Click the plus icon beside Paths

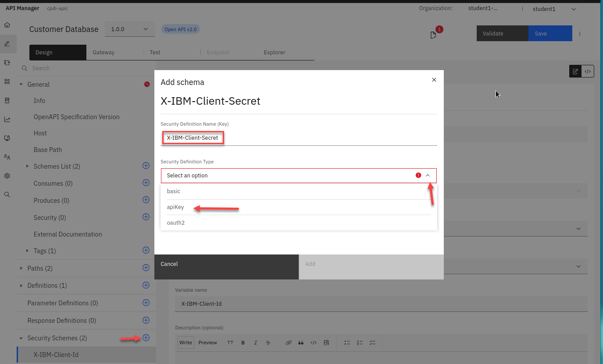coord(146,268)
